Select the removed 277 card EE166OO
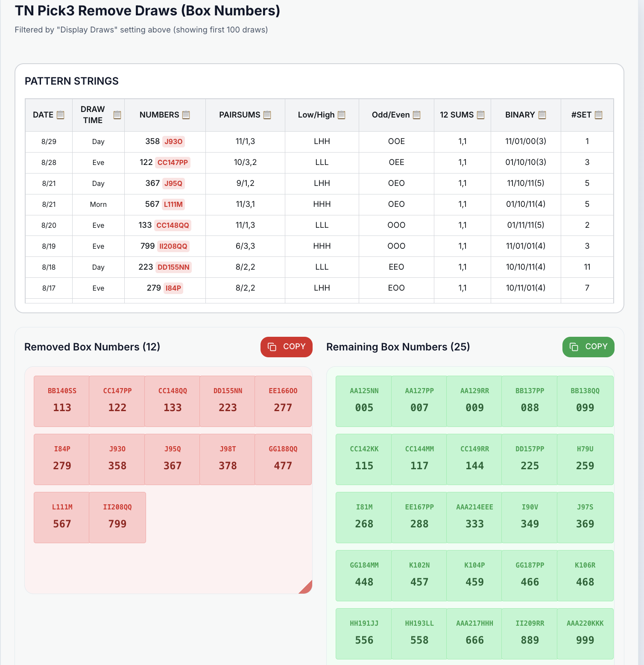The width and height of the screenshot is (644, 665). click(283, 401)
